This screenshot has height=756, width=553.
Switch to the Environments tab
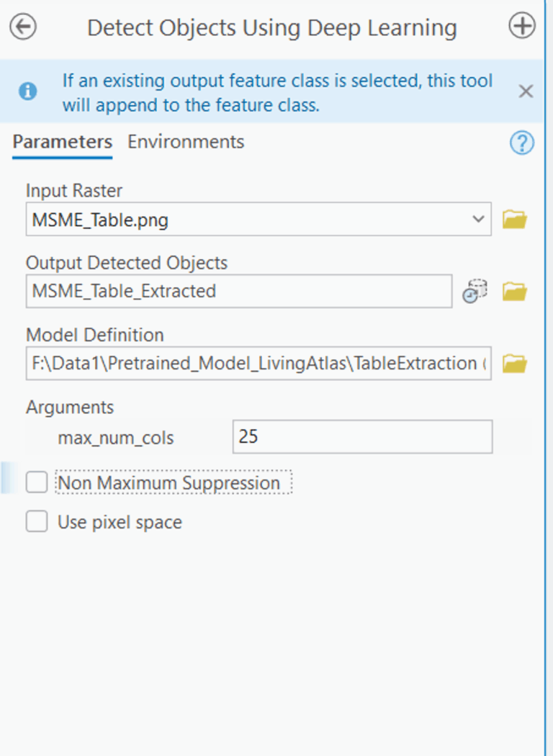pos(185,141)
